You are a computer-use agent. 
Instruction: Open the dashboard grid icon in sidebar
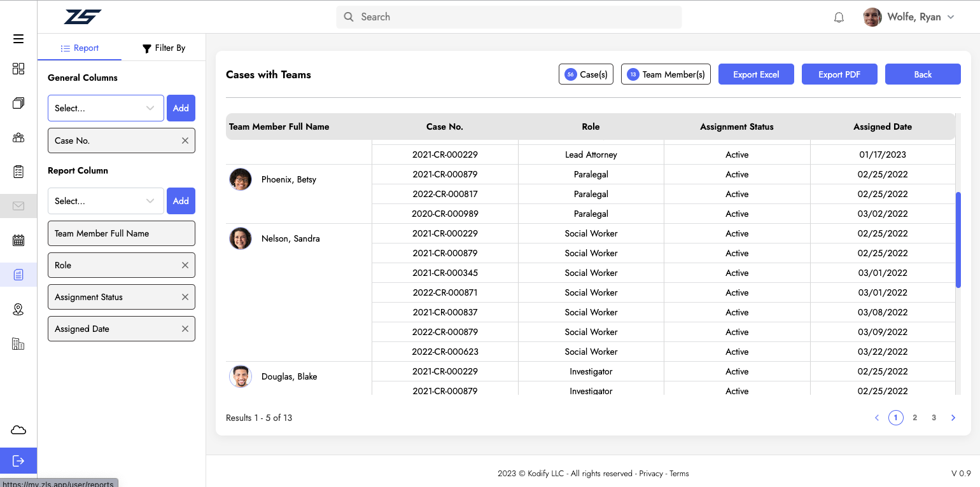18,69
